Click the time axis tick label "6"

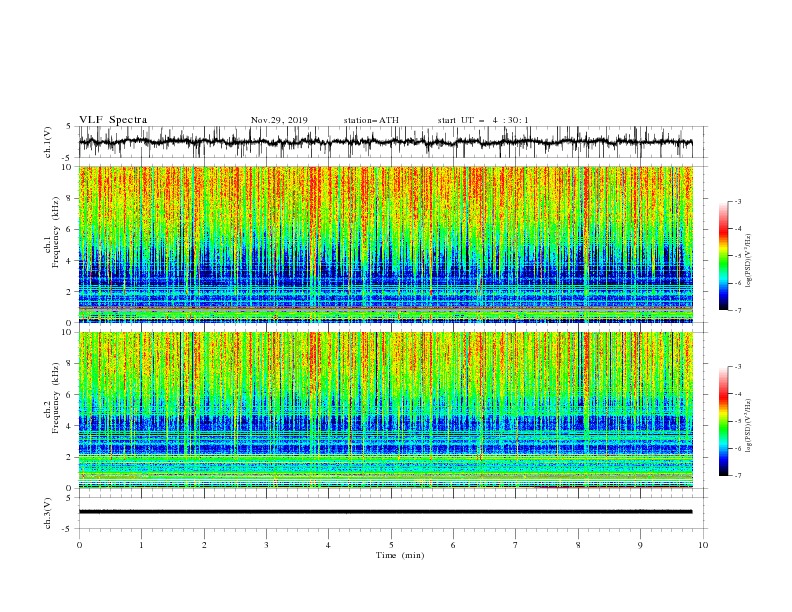click(453, 545)
